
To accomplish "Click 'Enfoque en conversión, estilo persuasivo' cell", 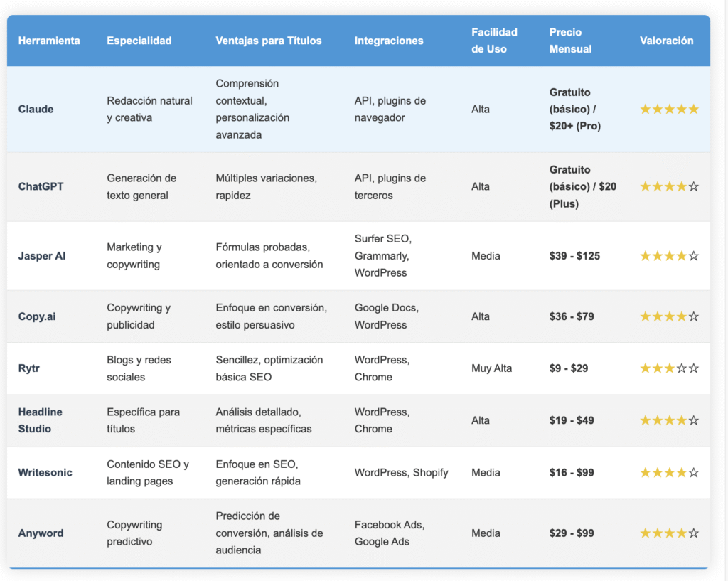I will [271, 316].
